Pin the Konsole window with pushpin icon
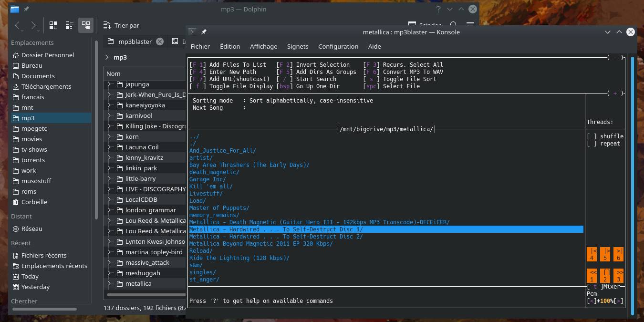The width and height of the screenshot is (644, 322). coord(204,32)
